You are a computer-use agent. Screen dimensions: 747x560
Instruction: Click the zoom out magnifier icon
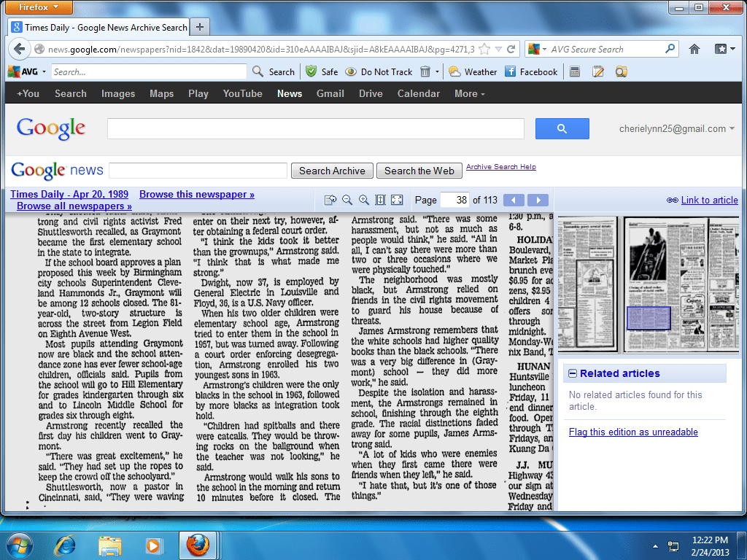point(347,200)
